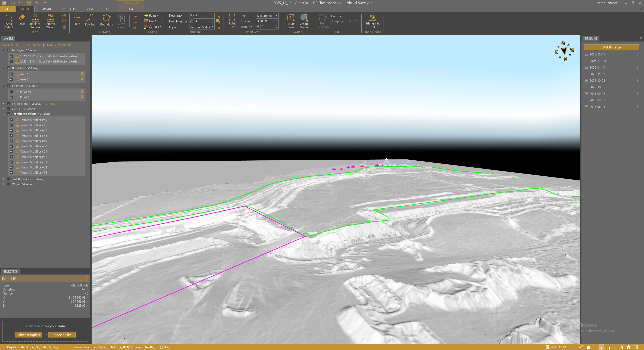The width and height of the screenshot is (644, 350).
Task: Uncheck Area 1 boundary
Action: (11, 74)
